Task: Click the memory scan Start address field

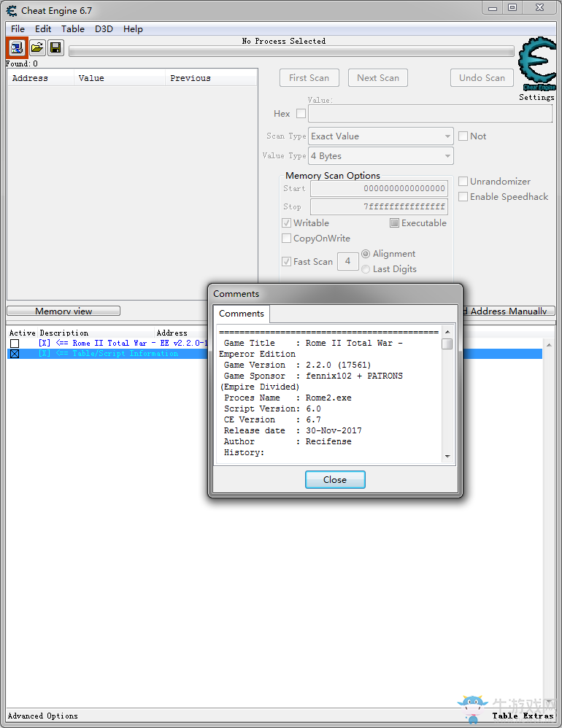Action: pyautogui.click(x=379, y=188)
